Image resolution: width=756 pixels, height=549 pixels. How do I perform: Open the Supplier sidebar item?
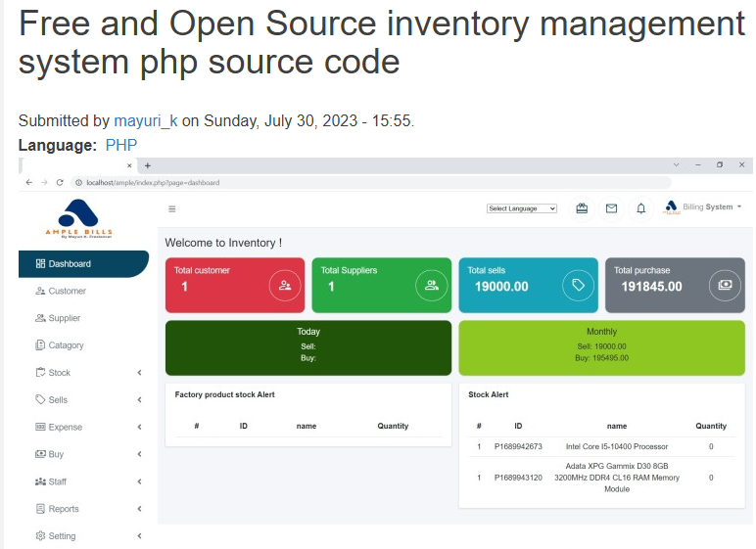tap(65, 318)
